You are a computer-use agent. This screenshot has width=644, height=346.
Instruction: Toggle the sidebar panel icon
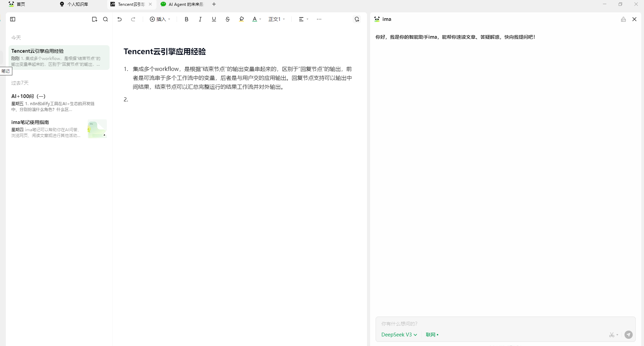pyautogui.click(x=13, y=19)
